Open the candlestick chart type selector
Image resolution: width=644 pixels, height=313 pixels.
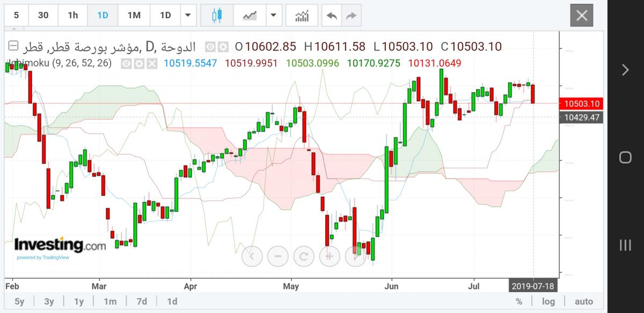217,15
